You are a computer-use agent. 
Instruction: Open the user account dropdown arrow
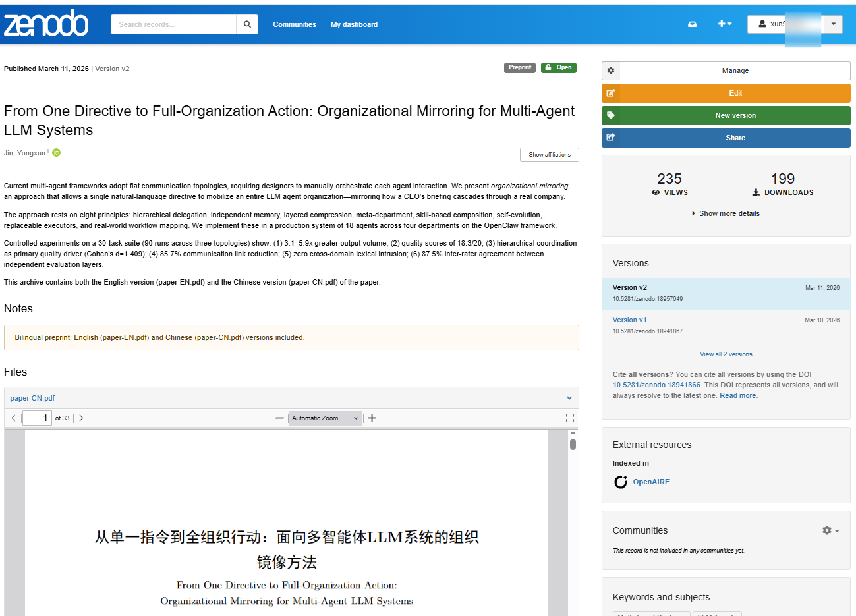point(834,24)
